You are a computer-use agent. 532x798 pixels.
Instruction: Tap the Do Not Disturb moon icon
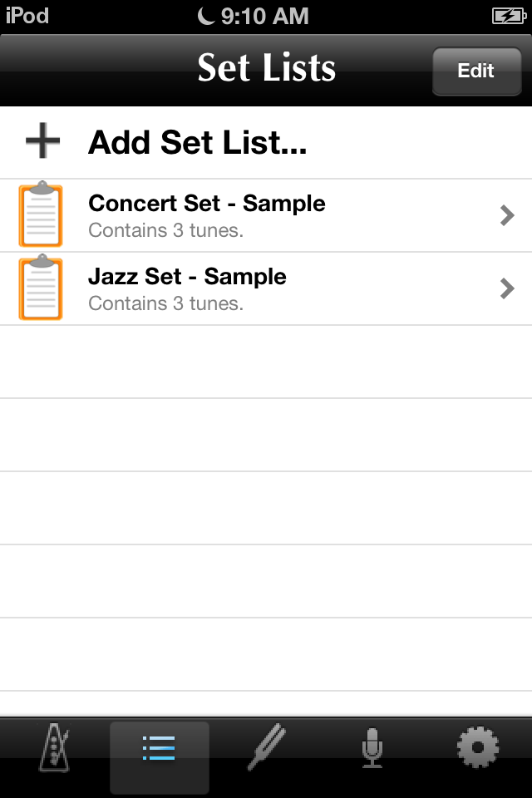tap(206, 16)
